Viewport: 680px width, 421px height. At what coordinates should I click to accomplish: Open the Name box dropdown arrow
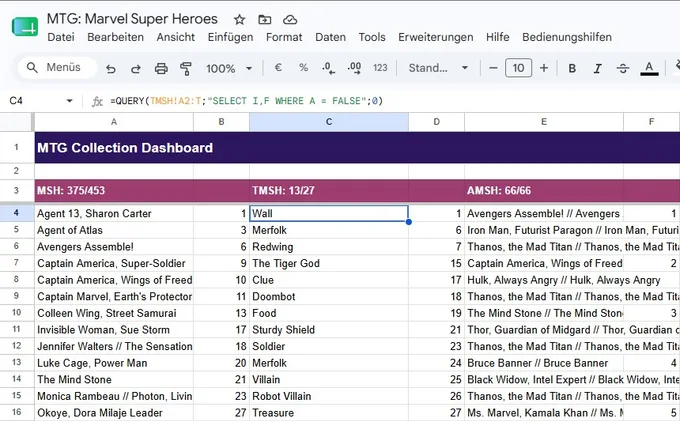click(x=69, y=101)
